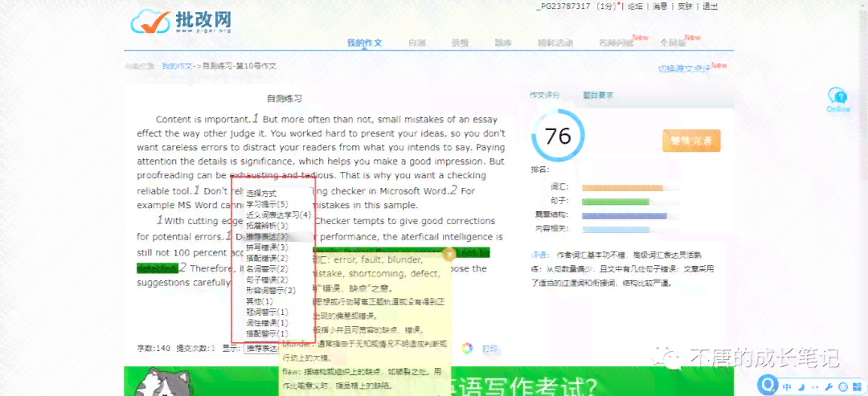Viewport: 868px width, 396px height.
Task: Click the PG23787317 account name
Action: 563,6
